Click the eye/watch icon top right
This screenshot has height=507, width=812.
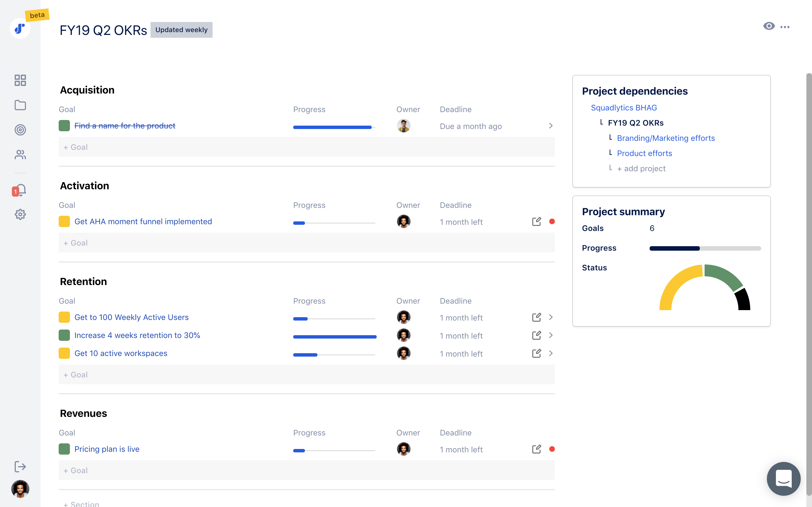point(769,26)
